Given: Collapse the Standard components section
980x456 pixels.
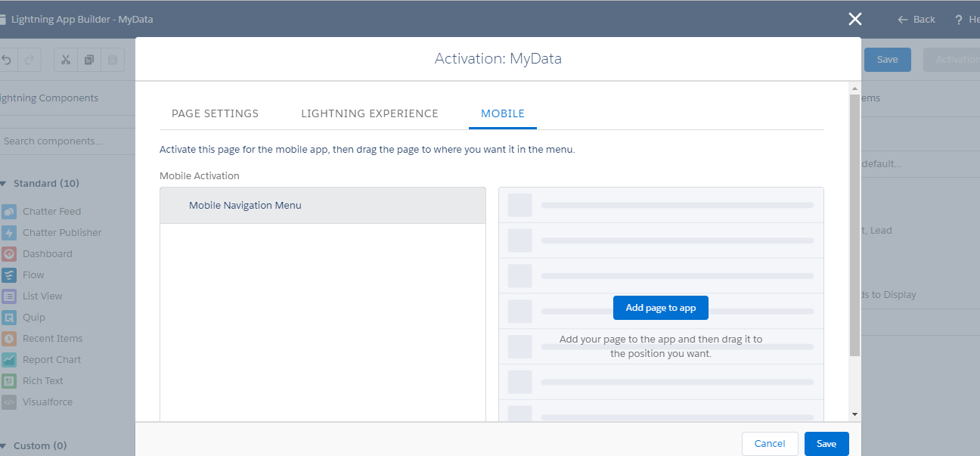Looking at the screenshot, I should pos(4,184).
